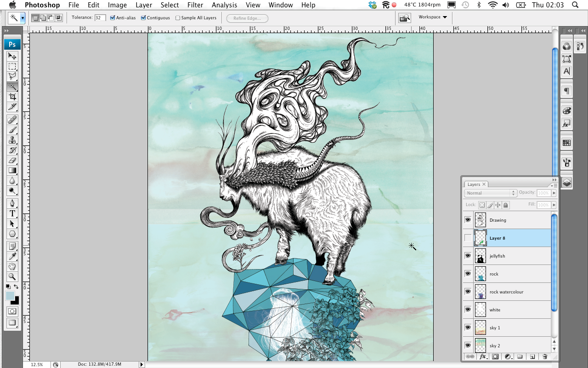Open the Layers panel options menu
The height and width of the screenshot is (368, 588).
coord(554,185)
